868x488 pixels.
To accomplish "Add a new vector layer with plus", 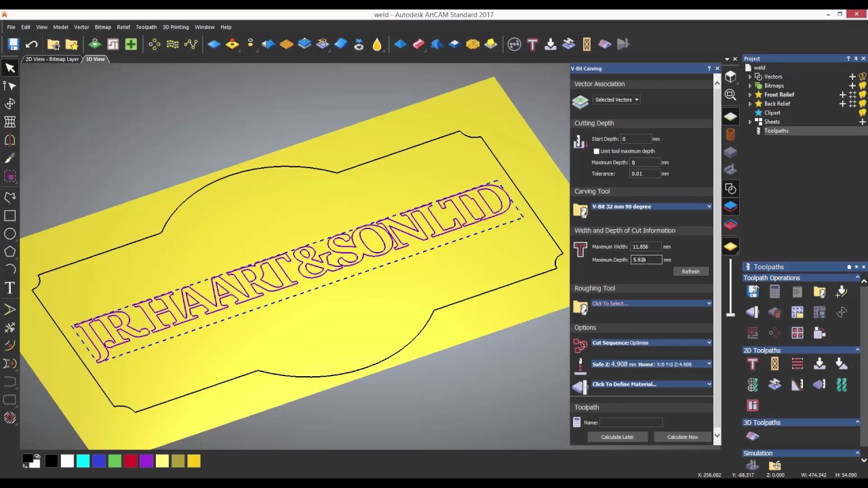I will (x=852, y=77).
